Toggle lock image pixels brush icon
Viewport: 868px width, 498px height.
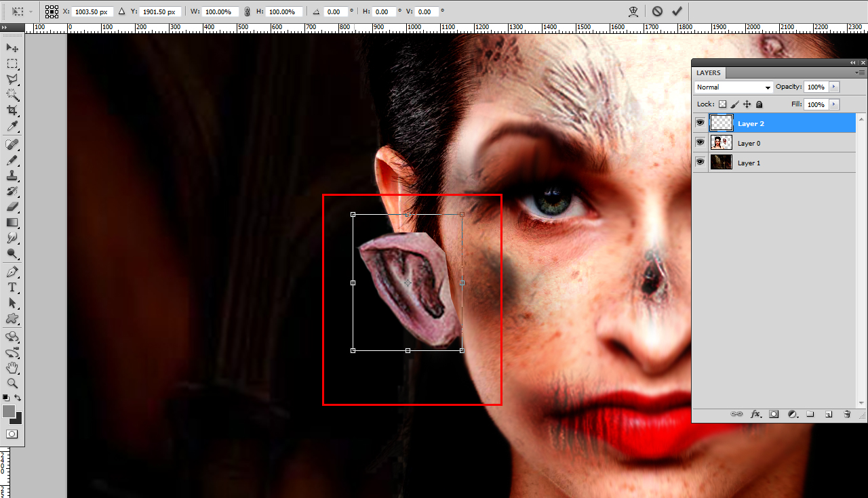[735, 104]
